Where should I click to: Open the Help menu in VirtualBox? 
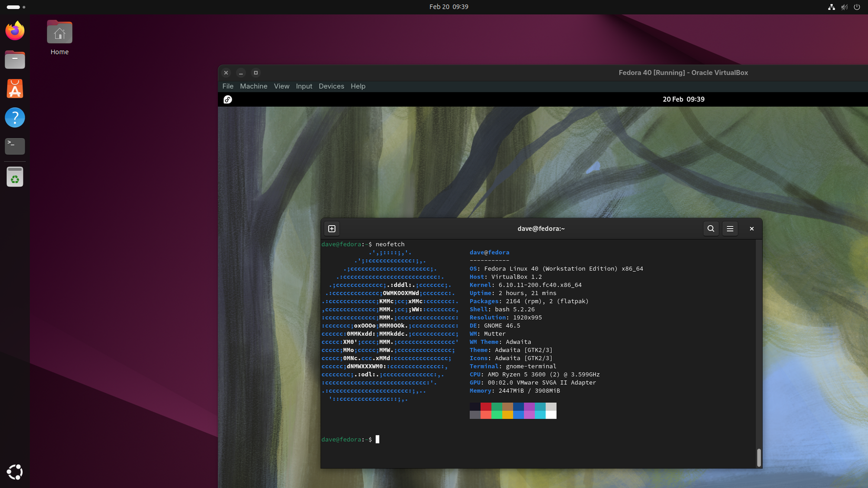(358, 86)
